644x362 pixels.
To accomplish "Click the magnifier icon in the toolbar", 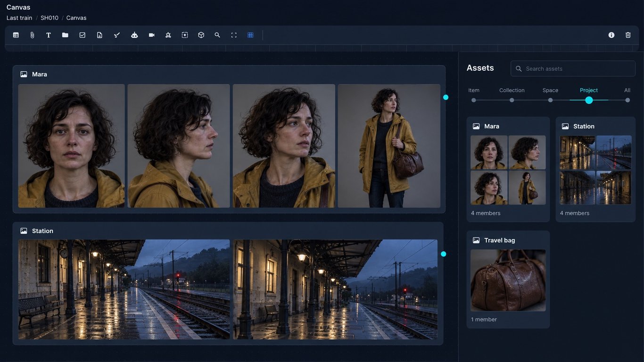I will [x=217, y=35].
